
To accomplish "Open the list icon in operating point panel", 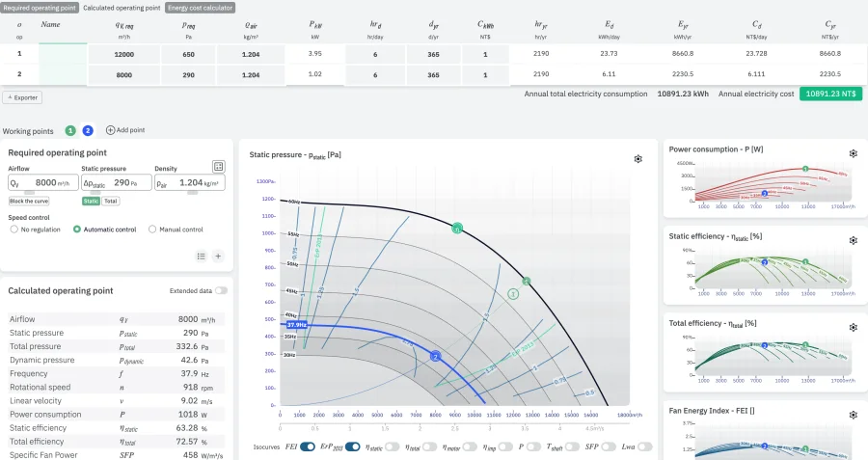I will click(x=201, y=257).
